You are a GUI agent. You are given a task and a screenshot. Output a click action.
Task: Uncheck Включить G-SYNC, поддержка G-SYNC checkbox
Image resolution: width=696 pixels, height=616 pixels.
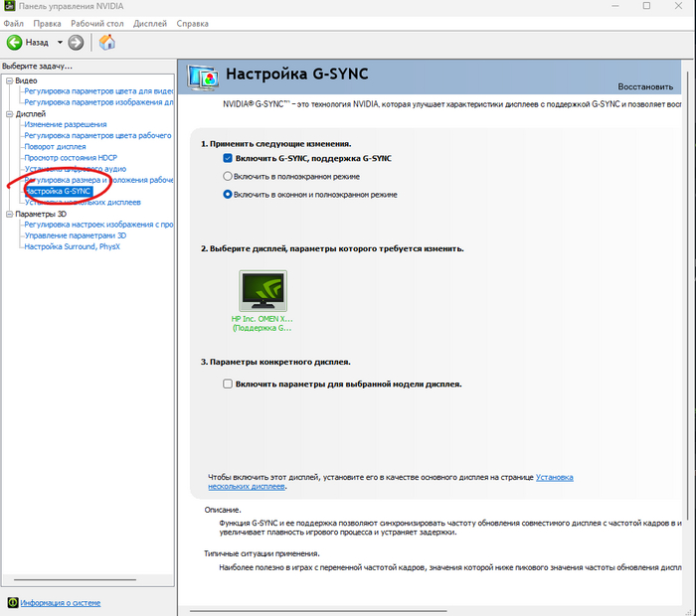(x=228, y=158)
